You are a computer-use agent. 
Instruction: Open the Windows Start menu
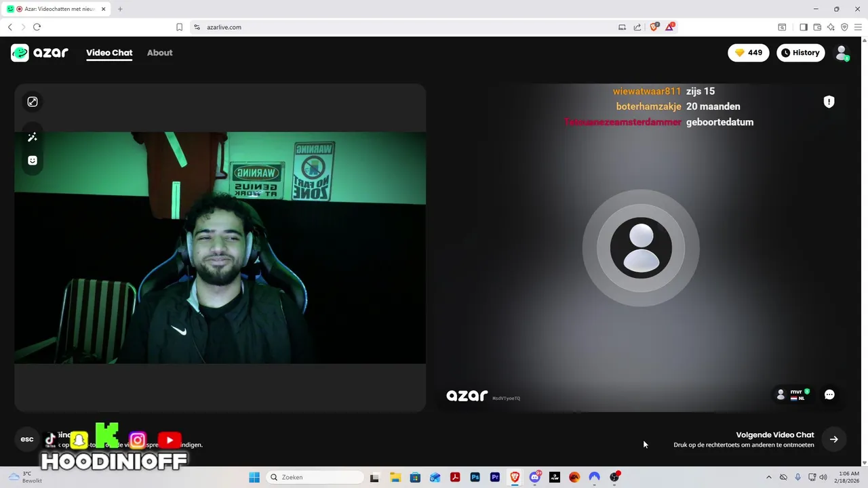254,477
